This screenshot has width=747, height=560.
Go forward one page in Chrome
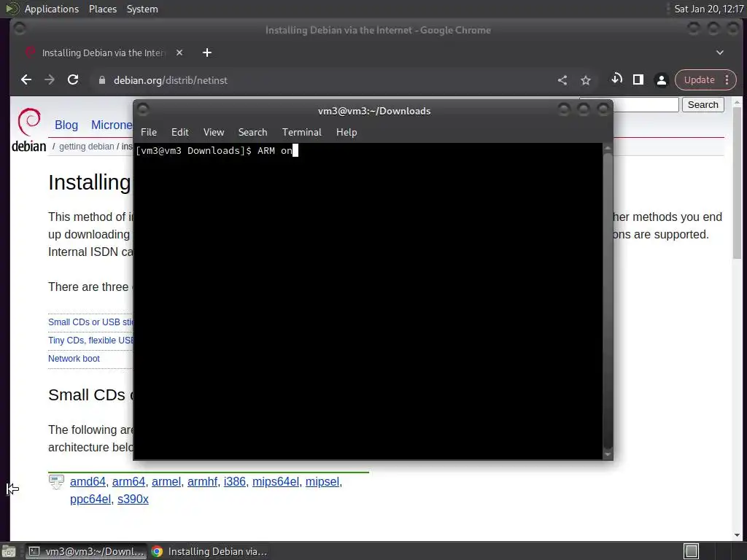coord(49,80)
